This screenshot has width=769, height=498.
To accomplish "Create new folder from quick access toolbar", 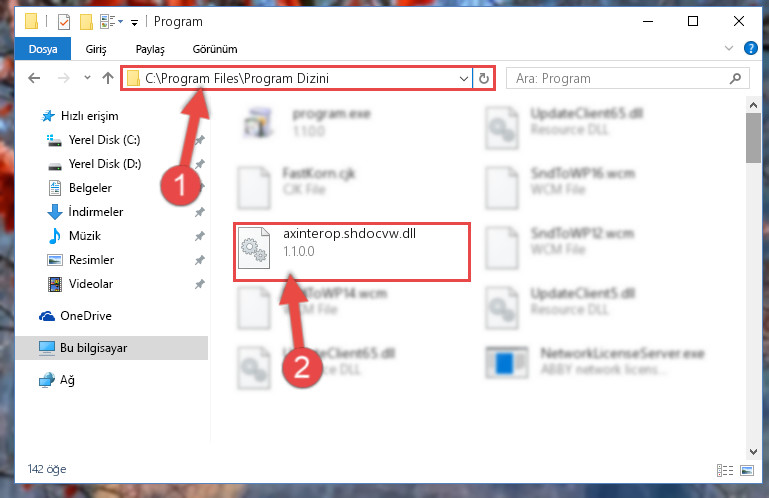I will pos(86,22).
